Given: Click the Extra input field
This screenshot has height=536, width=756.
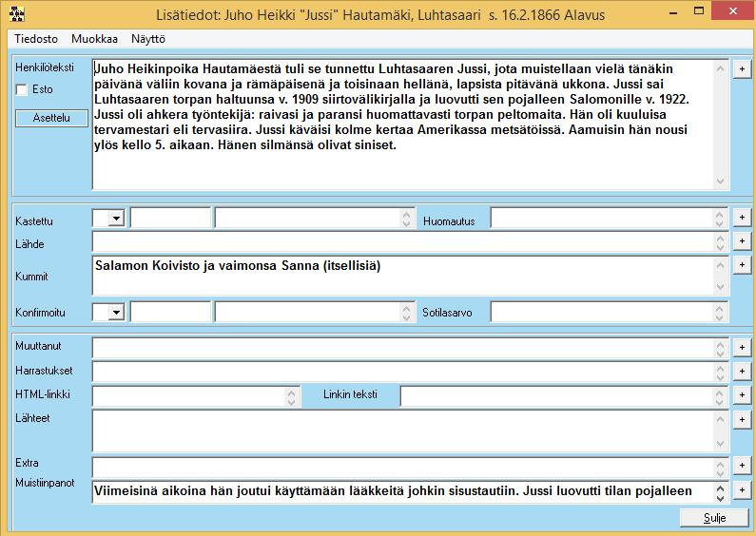Looking at the screenshot, I should coord(410,467).
